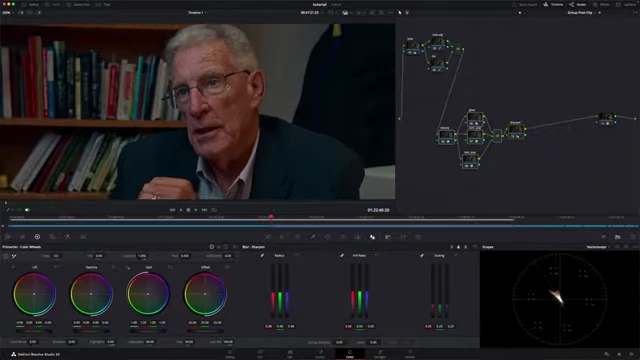
Task: Switch to the Cut page
Action: [x=260, y=354]
